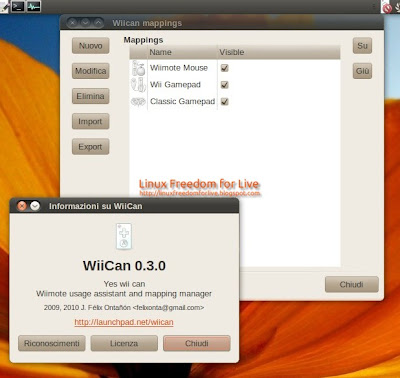Viewport: 400px width, 378px height.
Task: Toggle Visible checkbox for Wiimote Mouse
Action: point(225,68)
